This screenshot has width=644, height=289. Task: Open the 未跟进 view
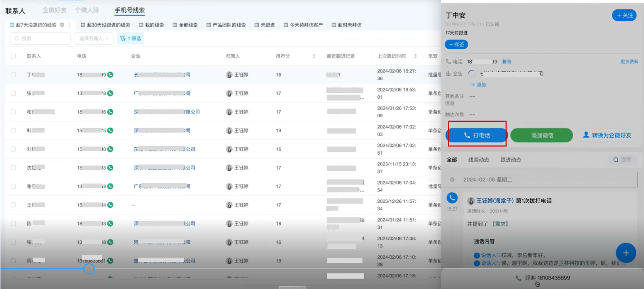point(265,25)
